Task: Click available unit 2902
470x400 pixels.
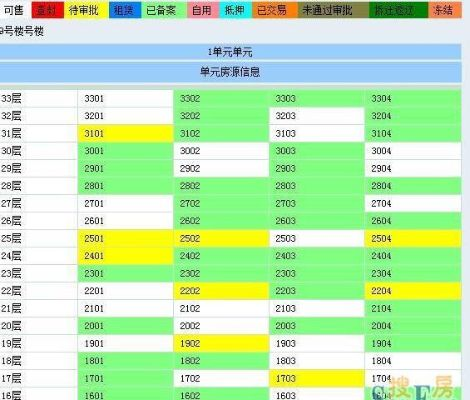Action: 221,168
